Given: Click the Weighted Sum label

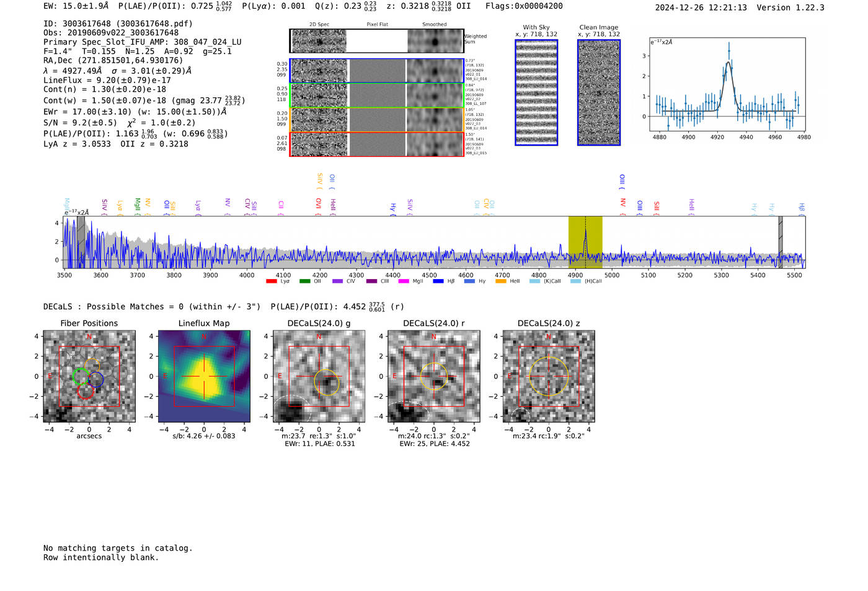Looking at the screenshot, I should click(476, 39).
